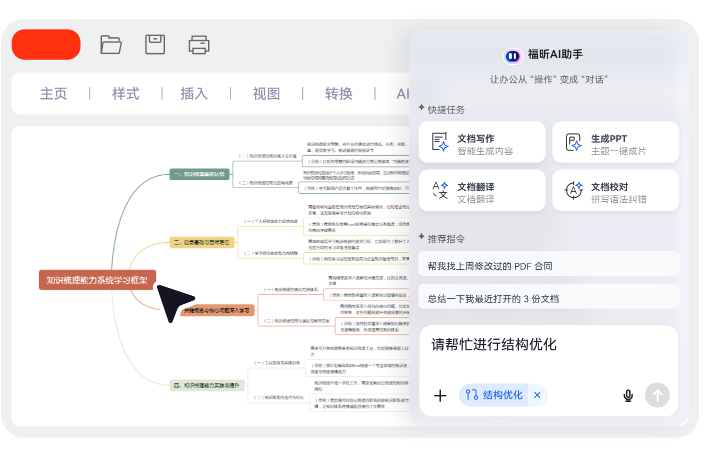Start the 文档写作 quick task

pos(482,142)
